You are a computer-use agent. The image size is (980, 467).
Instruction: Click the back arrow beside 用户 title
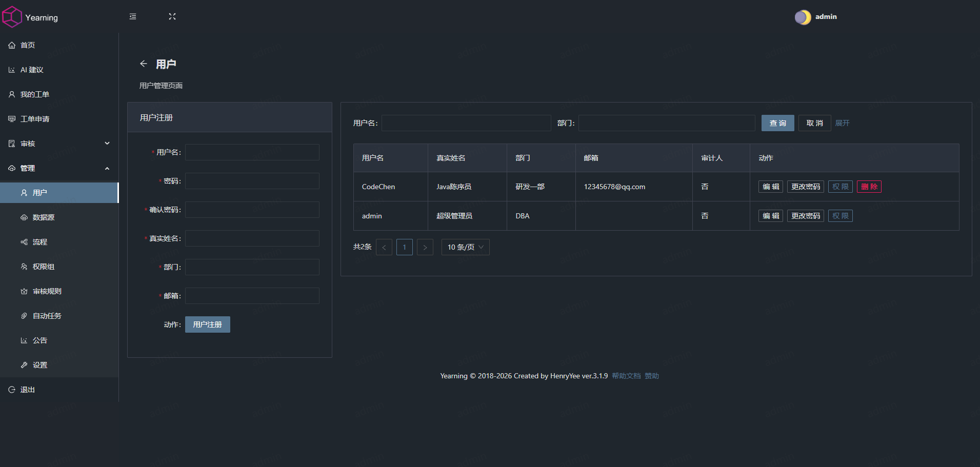(144, 64)
